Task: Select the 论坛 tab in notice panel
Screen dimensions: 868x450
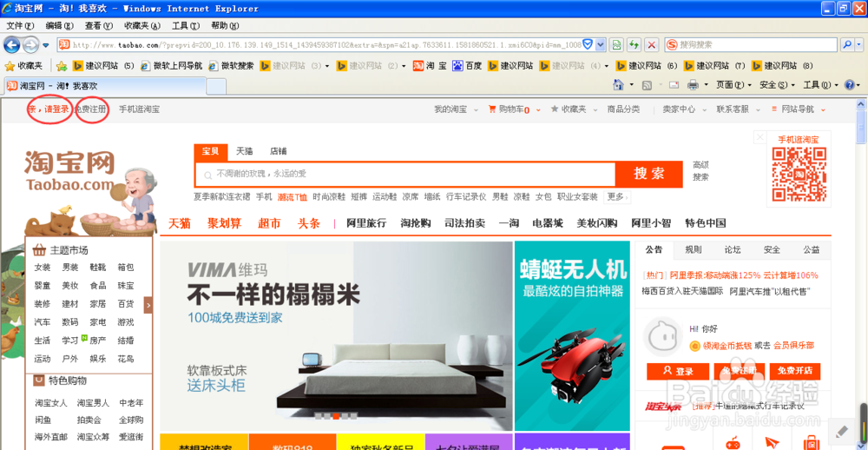Action: tap(733, 249)
